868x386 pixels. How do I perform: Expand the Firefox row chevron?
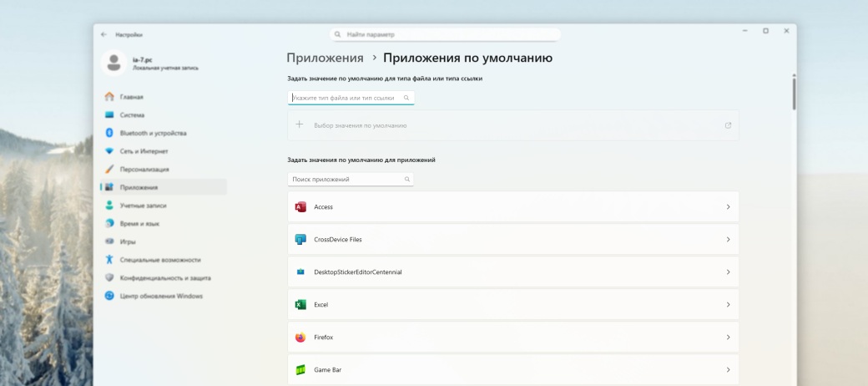click(x=728, y=338)
